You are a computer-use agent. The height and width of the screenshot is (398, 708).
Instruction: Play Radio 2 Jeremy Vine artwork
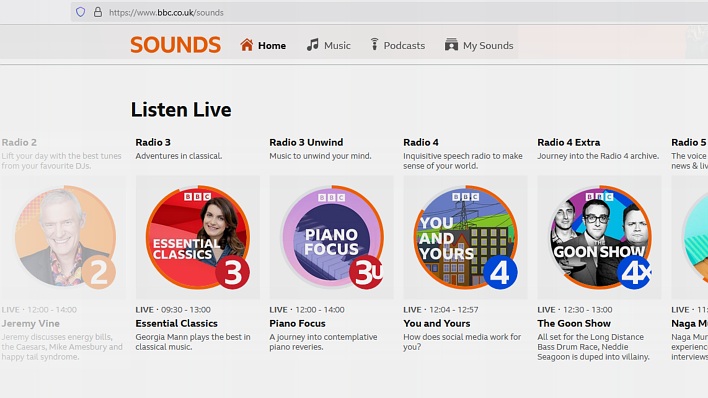[x=65, y=237]
